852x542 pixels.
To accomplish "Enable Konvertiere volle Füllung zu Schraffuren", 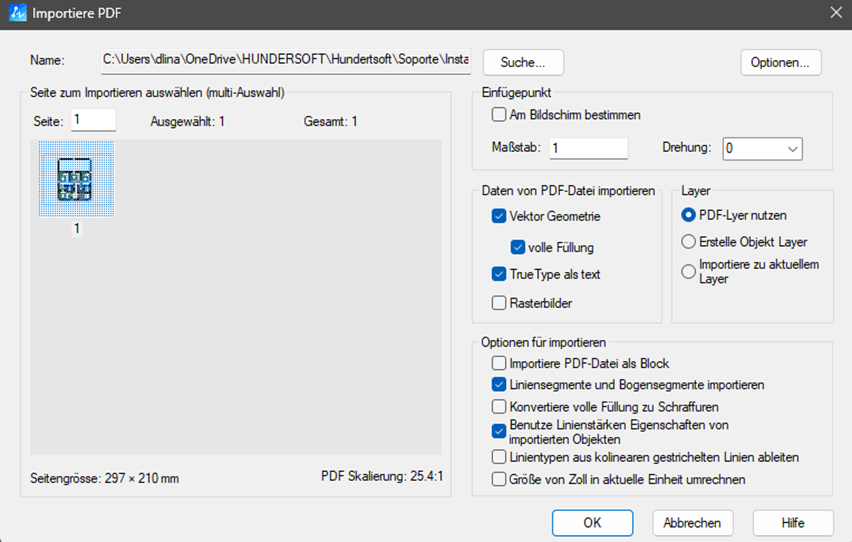I will (x=499, y=407).
